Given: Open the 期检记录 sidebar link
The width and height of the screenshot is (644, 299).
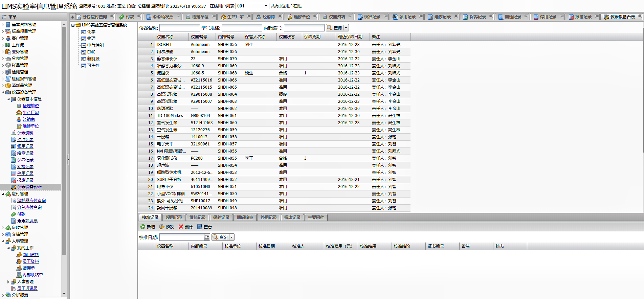Looking at the screenshot, I should (x=25, y=167).
